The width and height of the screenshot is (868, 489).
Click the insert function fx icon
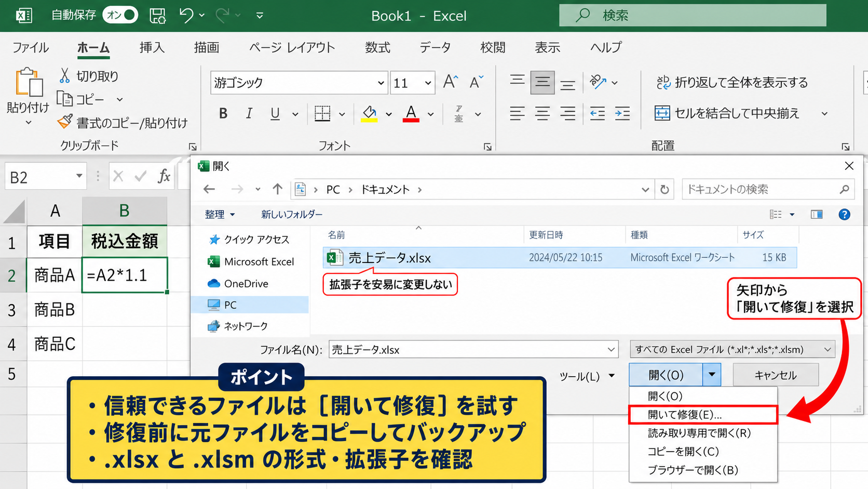(164, 177)
